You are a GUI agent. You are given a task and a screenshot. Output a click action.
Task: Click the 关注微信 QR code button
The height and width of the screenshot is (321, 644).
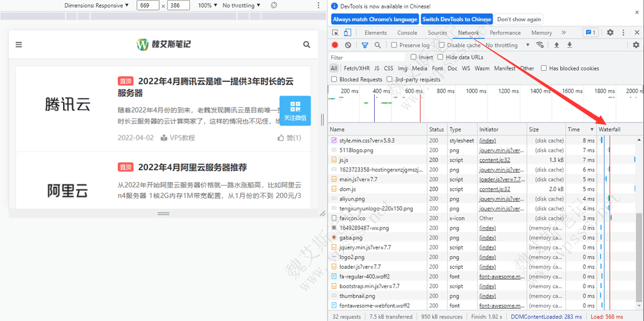click(x=295, y=111)
